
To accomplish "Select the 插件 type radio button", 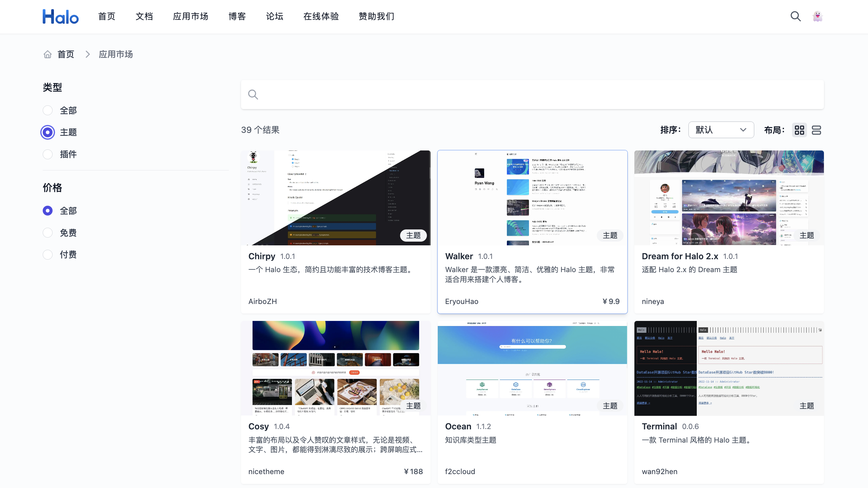I will [x=48, y=154].
